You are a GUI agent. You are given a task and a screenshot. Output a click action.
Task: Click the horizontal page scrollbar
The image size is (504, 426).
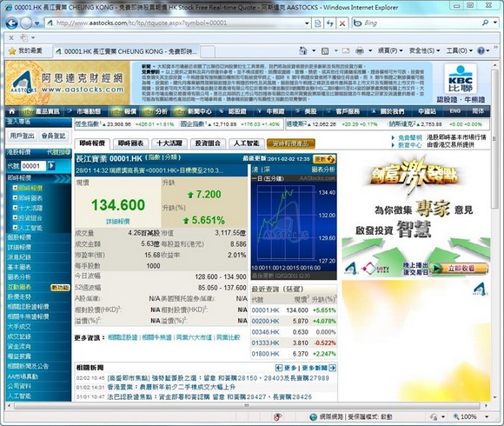(247, 406)
